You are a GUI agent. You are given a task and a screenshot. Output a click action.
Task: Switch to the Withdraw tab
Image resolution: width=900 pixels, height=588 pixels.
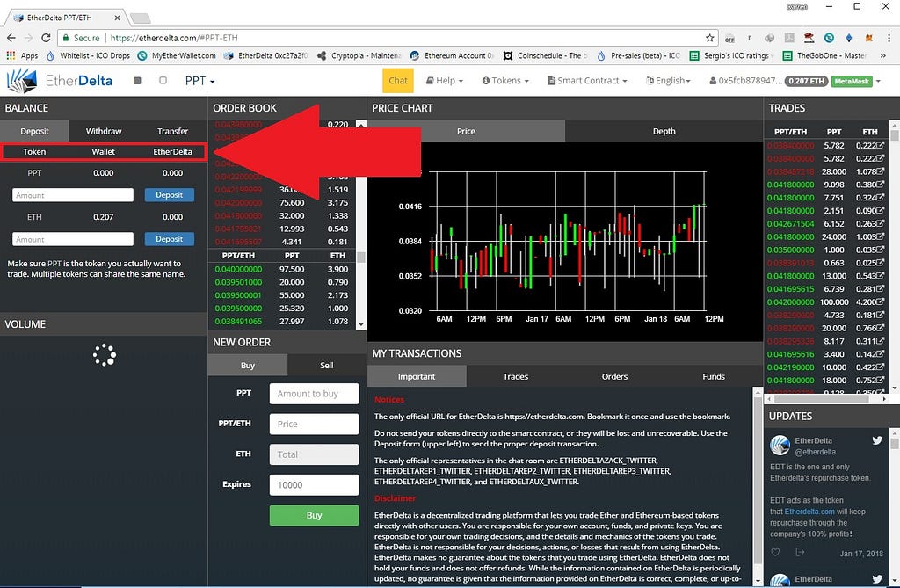click(x=104, y=131)
